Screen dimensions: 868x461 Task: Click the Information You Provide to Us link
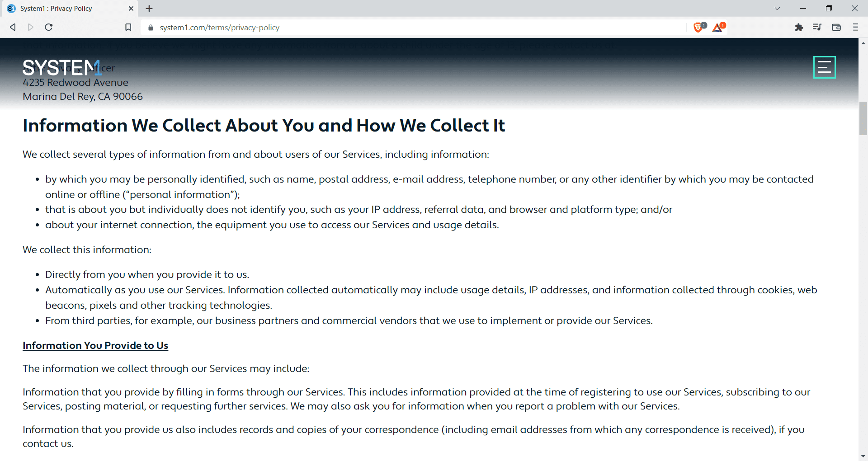(x=95, y=345)
